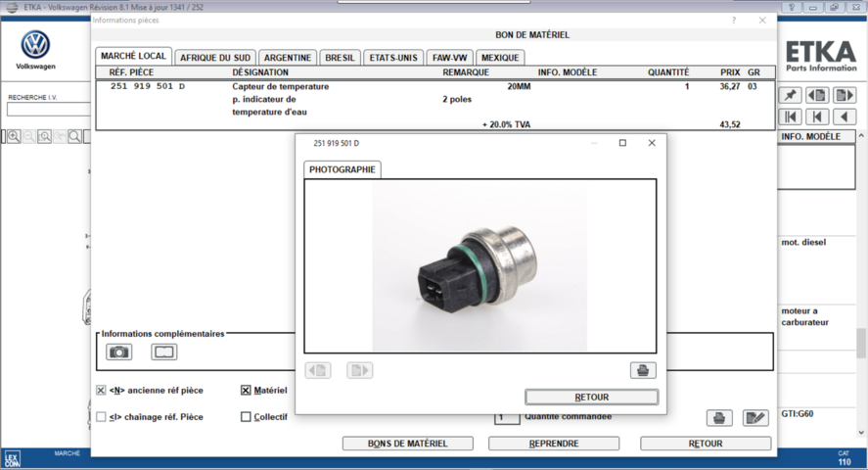Image resolution: width=868 pixels, height=470 pixels.
Task: Select the ARGENTINE tab
Action: tap(288, 58)
